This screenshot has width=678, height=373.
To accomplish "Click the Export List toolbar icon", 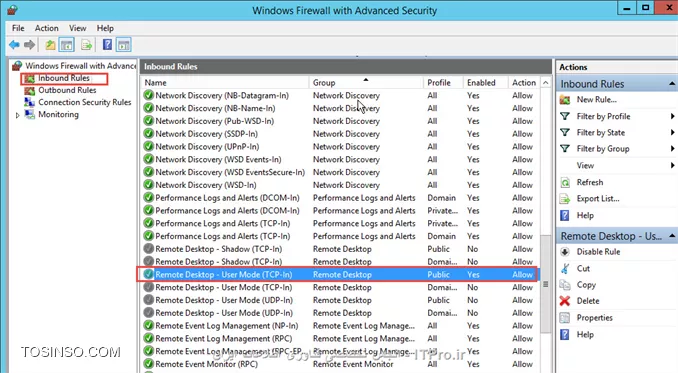I will pyautogui.click(x=86, y=45).
